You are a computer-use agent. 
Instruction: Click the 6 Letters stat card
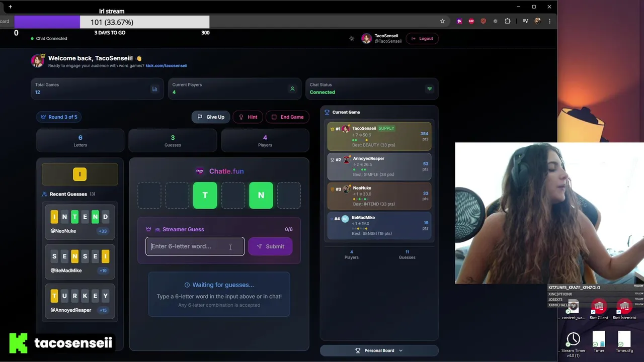[x=80, y=140]
